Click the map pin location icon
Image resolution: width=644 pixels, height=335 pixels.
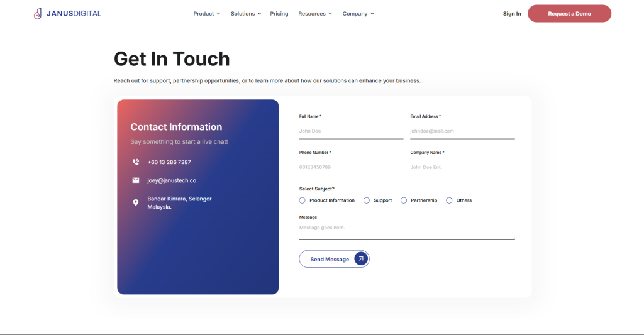tap(136, 202)
